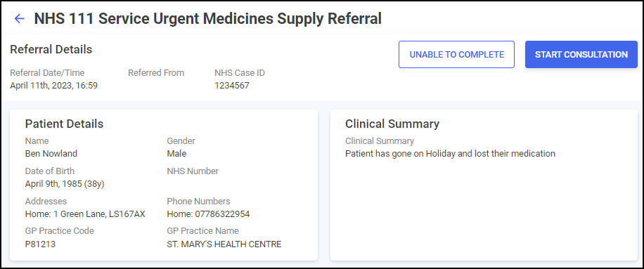Click the NHS Number label
The image size is (644, 269).
[x=193, y=171]
